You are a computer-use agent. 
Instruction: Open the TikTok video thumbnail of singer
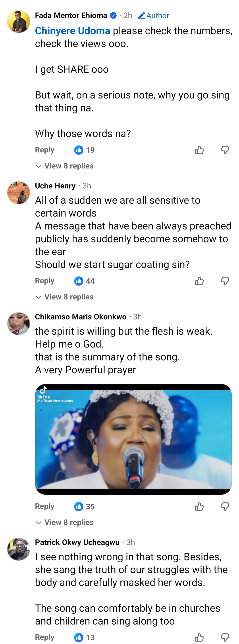(133, 439)
